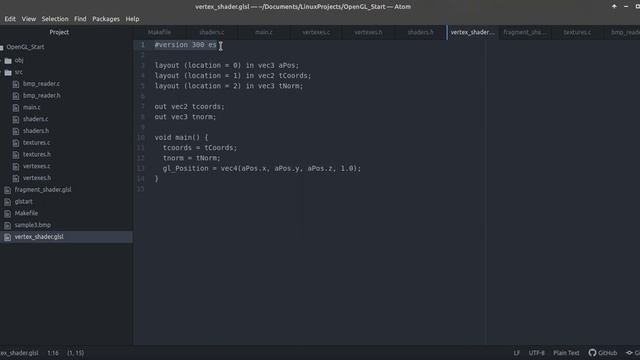The width and height of the screenshot is (640, 360).
Task: Select vertex_shader.glsl in the tree
Action: (x=39, y=237)
